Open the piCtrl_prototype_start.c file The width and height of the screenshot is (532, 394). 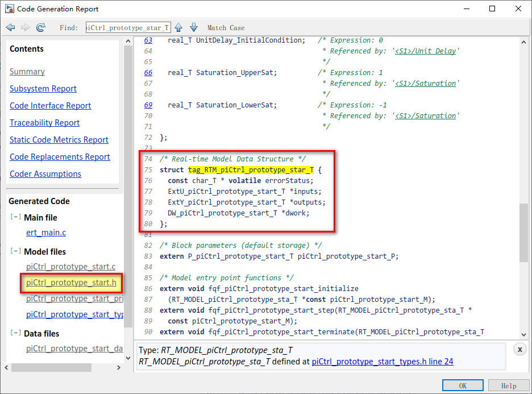pyautogui.click(x=71, y=267)
